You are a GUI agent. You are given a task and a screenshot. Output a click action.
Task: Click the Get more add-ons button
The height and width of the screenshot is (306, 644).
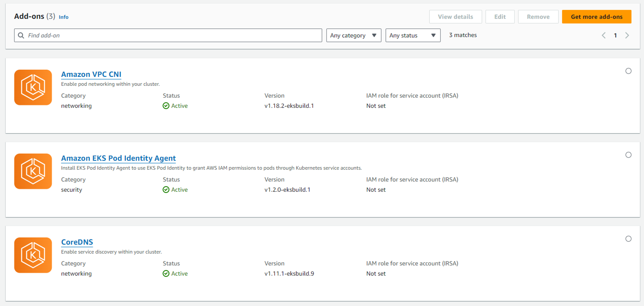tap(596, 16)
